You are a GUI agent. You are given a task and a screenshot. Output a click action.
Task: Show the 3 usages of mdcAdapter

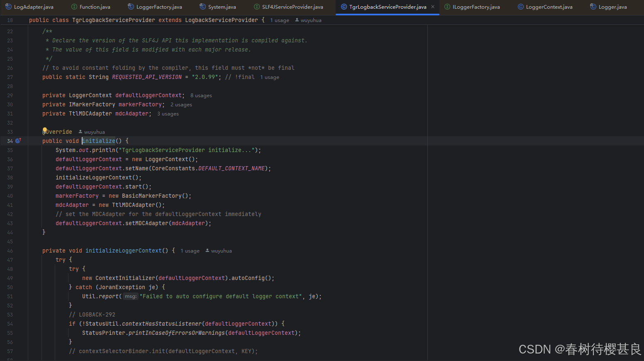tap(168, 114)
